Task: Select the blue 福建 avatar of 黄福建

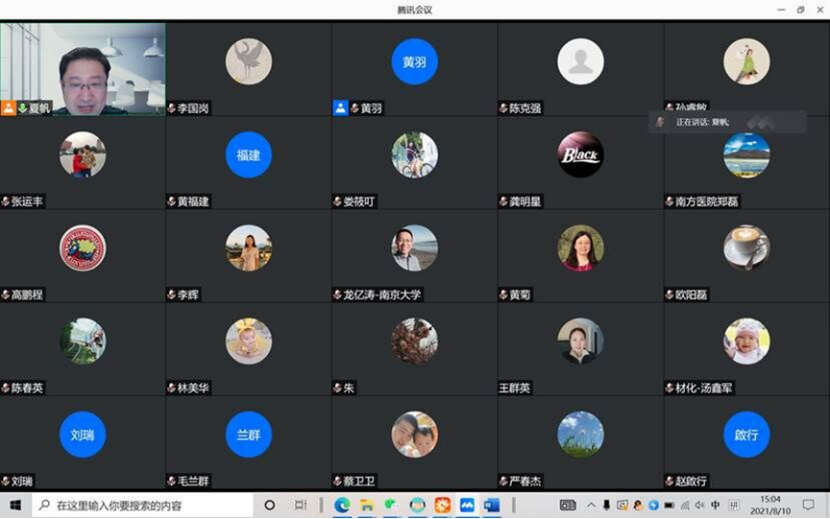Action: point(248,155)
